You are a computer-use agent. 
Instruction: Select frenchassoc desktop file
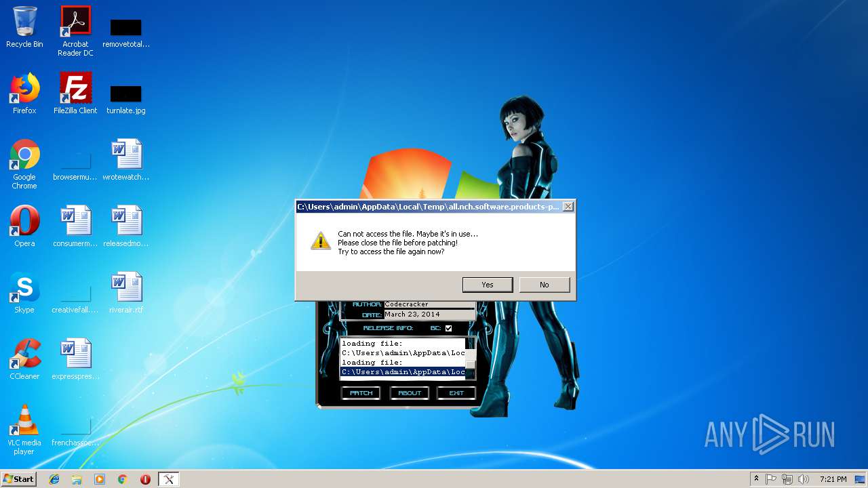[x=75, y=432]
